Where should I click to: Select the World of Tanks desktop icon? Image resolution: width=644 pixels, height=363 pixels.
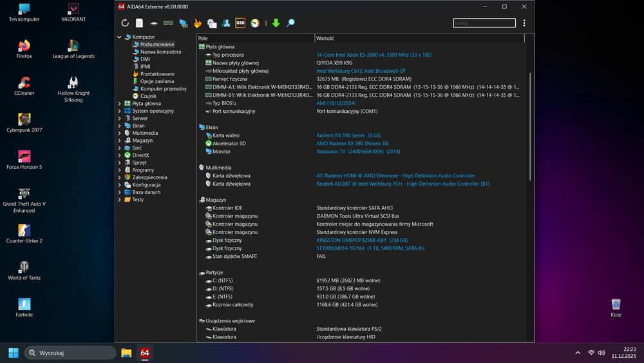click(x=24, y=271)
